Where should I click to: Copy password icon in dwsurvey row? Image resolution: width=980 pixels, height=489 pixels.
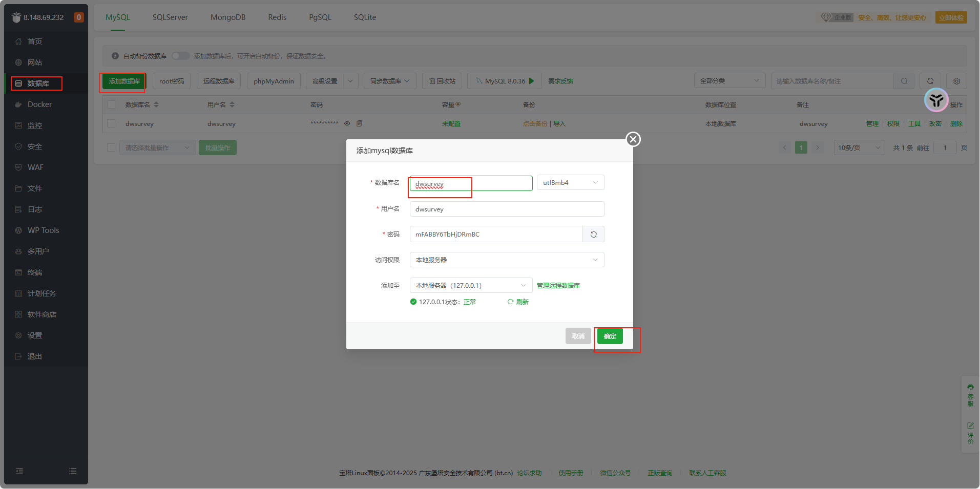(359, 123)
